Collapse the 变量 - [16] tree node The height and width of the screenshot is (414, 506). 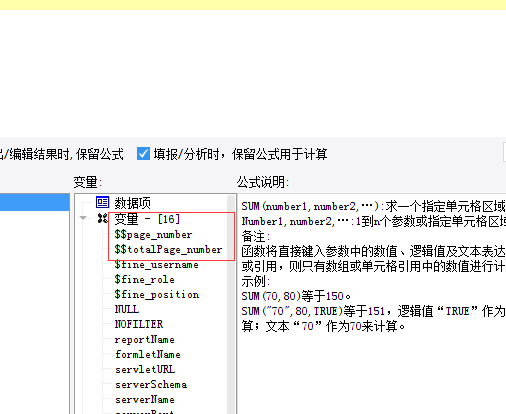pos(83,218)
